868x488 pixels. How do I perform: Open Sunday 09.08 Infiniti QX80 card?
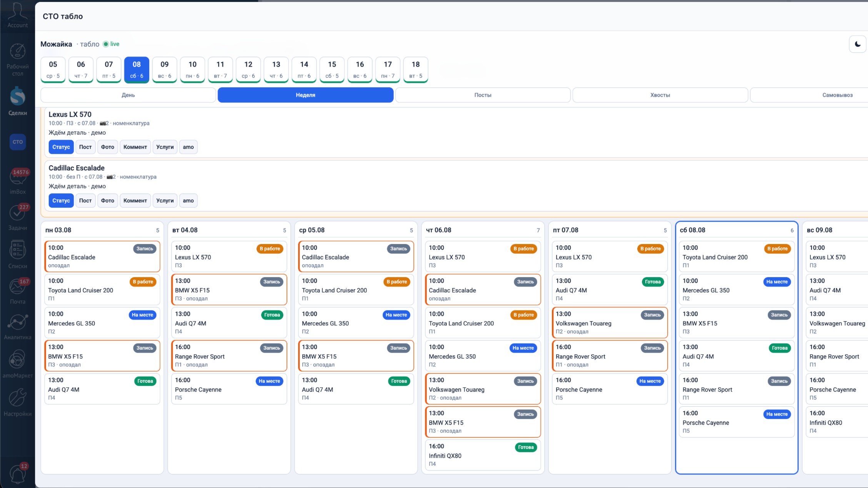coord(837,422)
